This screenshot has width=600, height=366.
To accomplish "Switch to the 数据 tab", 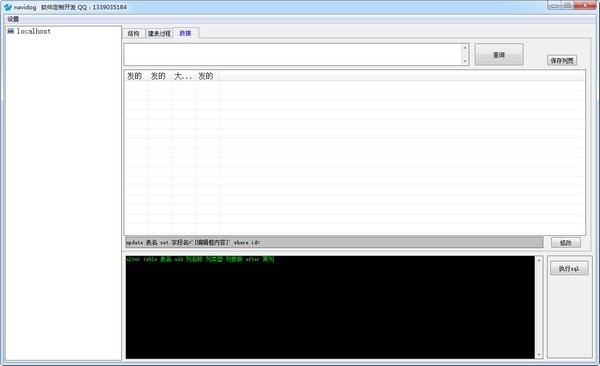I will tap(186, 33).
